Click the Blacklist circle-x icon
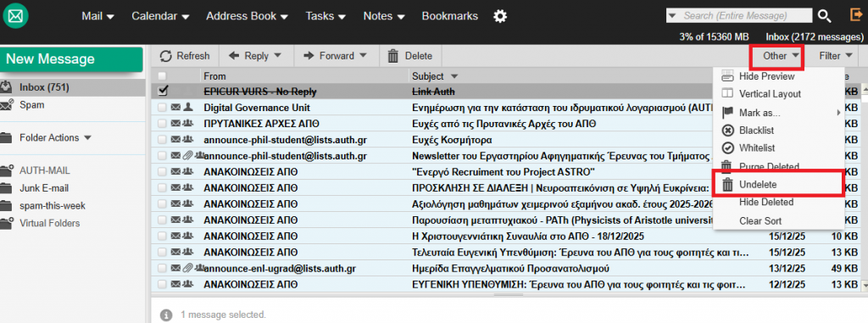Image resolution: width=868 pixels, height=323 pixels. pos(728,131)
